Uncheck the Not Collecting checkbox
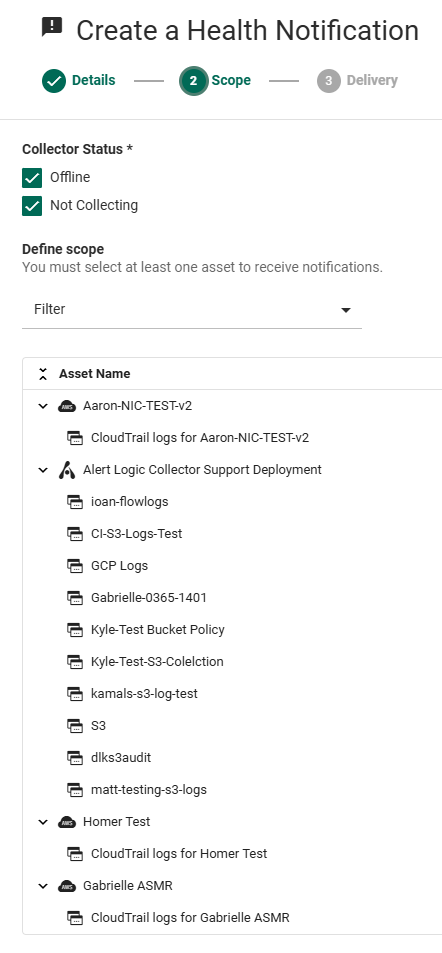The height and width of the screenshot is (953, 442). point(32,205)
